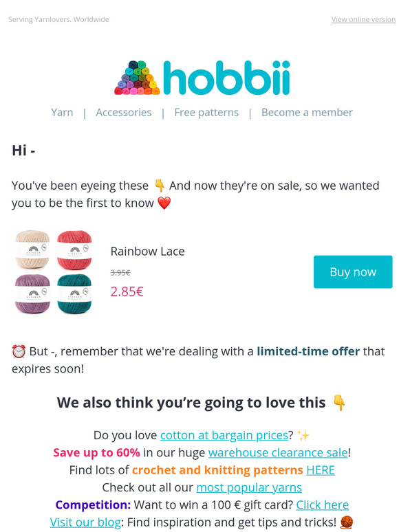This screenshot has width=399, height=532.
Task: Click the Buy now button
Action: coord(353,271)
